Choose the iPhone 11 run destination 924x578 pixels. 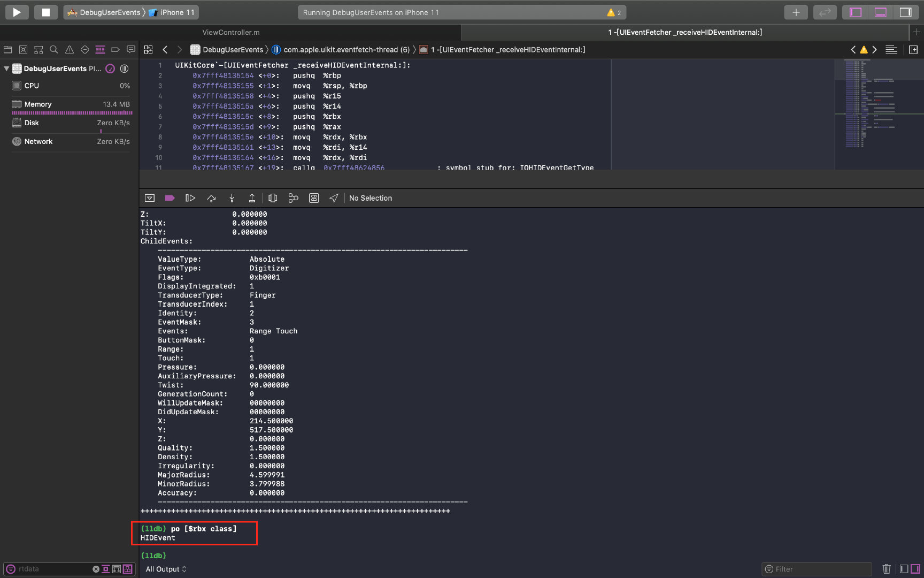pyautogui.click(x=172, y=12)
